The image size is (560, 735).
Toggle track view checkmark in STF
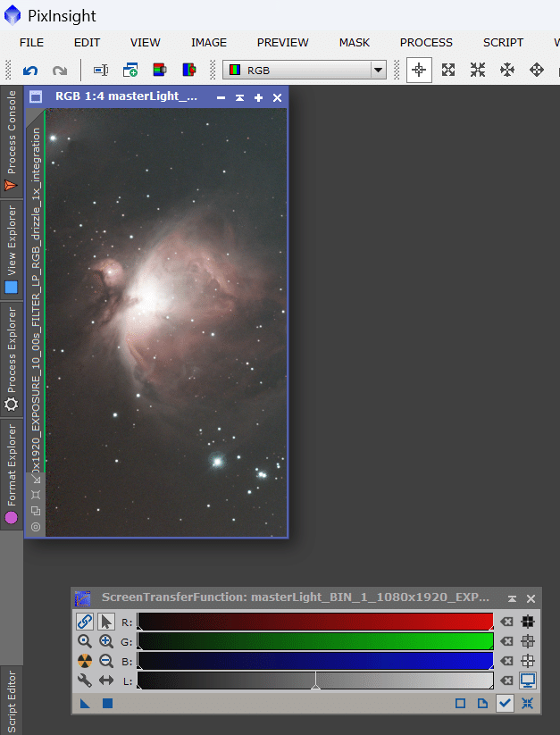[505, 703]
